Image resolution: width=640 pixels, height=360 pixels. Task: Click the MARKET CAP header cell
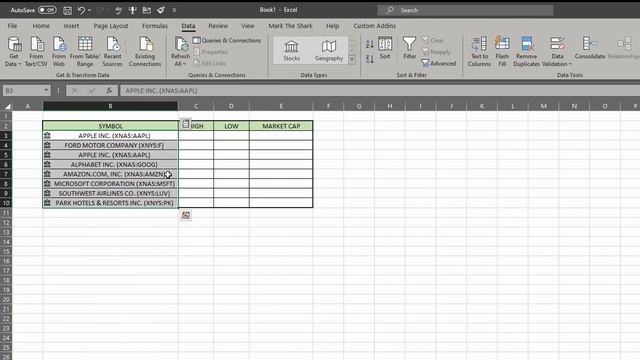pos(281,126)
